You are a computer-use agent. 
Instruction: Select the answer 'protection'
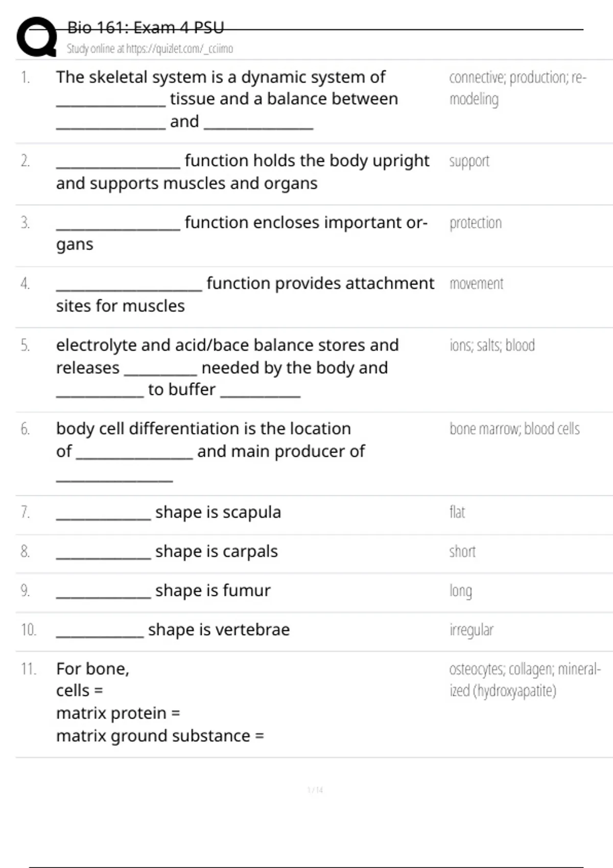(x=475, y=223)
